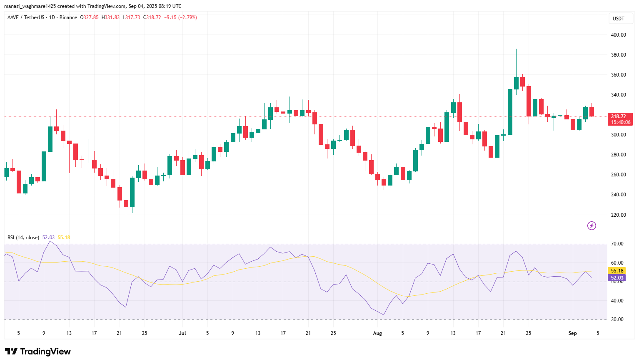This screenshot has height=364, width=639.
Task: Click 220.00 on the price scale
Action: [618, 215]
